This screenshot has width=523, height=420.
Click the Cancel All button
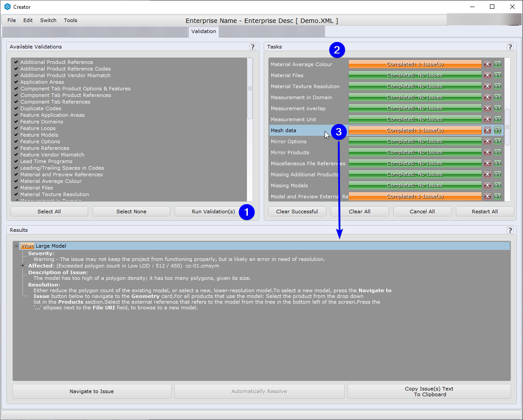coord(422,212)
